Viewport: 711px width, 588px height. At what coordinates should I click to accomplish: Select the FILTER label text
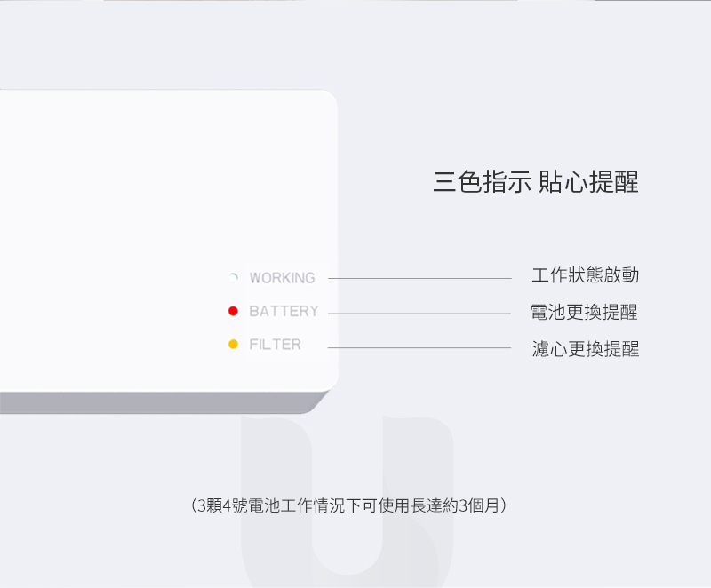tap(275, 344)
